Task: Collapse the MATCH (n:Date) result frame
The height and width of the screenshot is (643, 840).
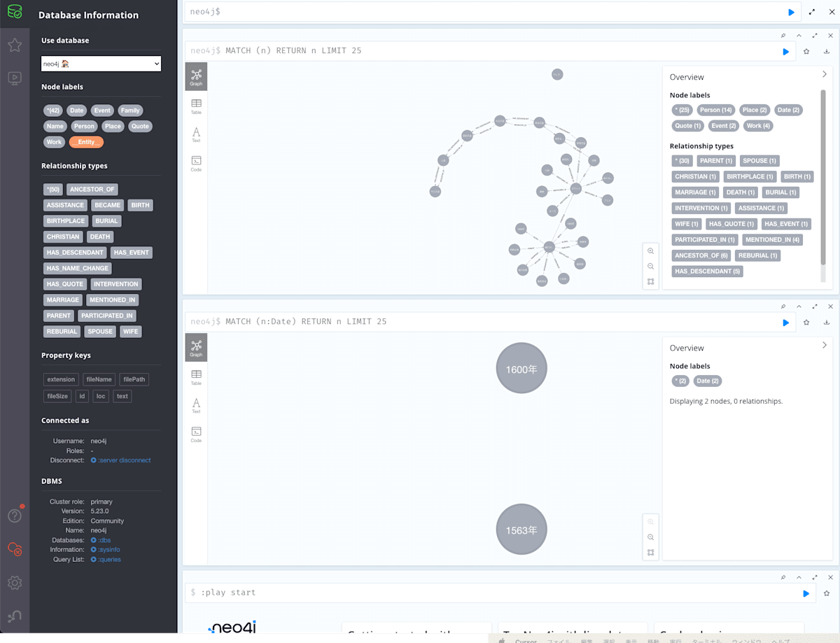Action: 799,306
